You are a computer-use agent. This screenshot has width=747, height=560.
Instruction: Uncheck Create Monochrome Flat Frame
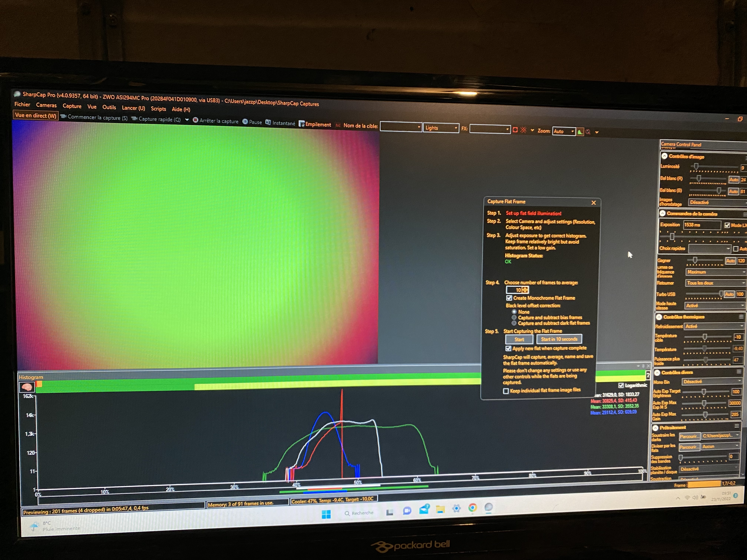(x=509, y=298)
